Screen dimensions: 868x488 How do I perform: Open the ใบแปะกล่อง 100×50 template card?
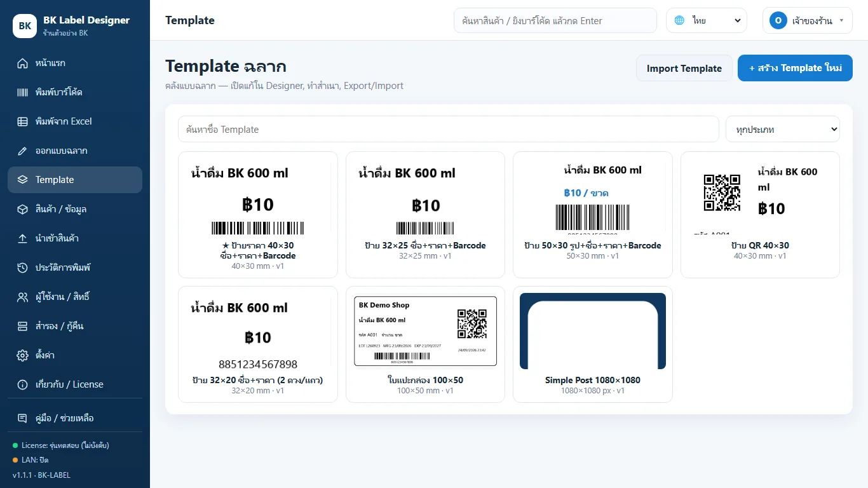[425, 344]
